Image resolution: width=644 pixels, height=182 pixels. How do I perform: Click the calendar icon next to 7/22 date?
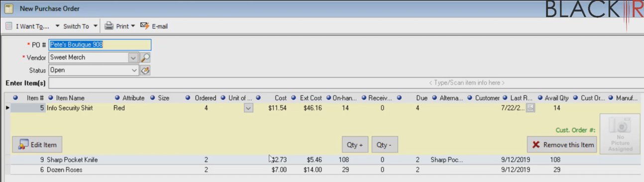531,107
